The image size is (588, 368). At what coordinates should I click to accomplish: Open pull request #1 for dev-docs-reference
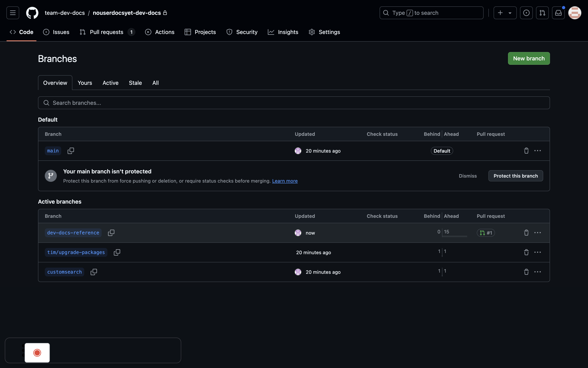(x=486, y=233)
